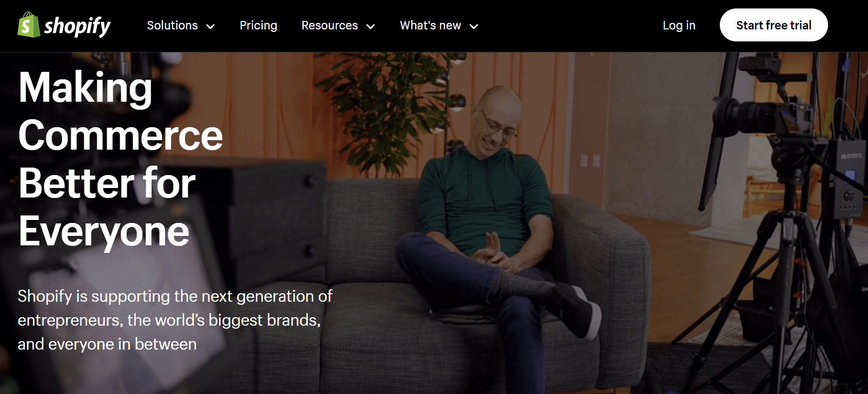868x394 pixels.
Task: Open the Solutions dropdown menu
Action: [x=172, y=25]
